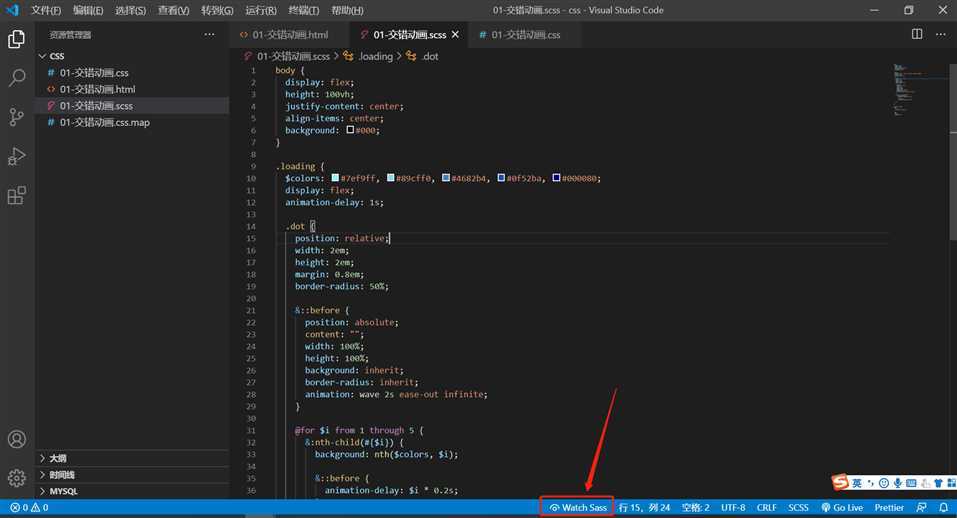Click the #4682b4 color swatch
Image resolution: width=957 pixels, height=518 pixels.
446,178
